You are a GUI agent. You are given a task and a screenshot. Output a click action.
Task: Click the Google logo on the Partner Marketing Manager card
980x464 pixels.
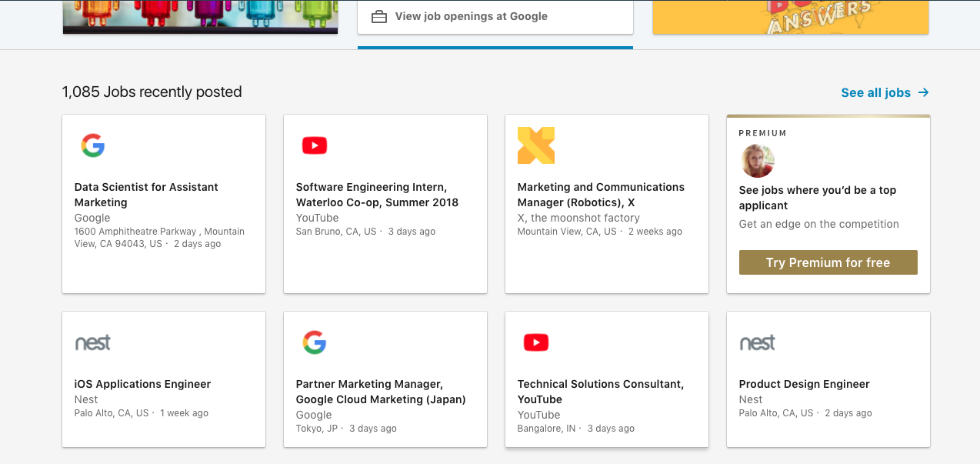[x=314, y=342]
